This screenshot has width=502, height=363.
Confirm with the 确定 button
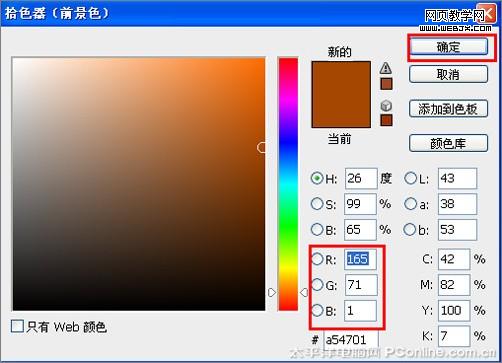tap(448, 47)
